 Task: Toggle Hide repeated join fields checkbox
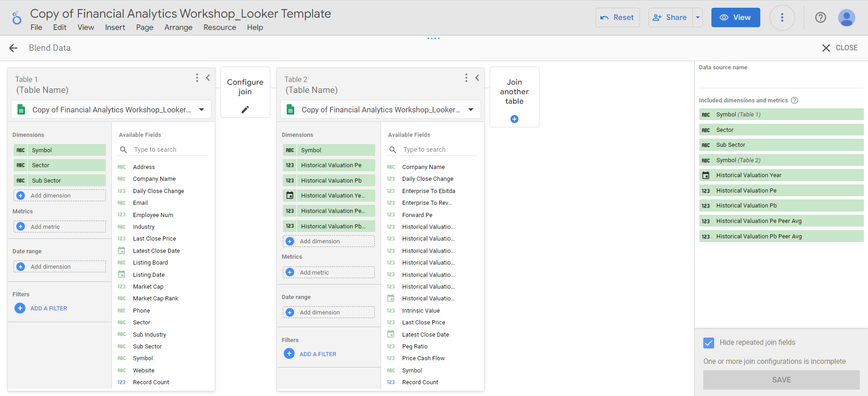coord(709,343)
